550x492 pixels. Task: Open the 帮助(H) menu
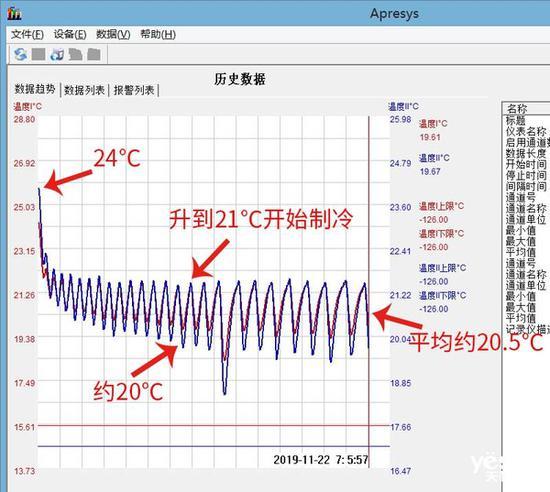click(158, 34)
